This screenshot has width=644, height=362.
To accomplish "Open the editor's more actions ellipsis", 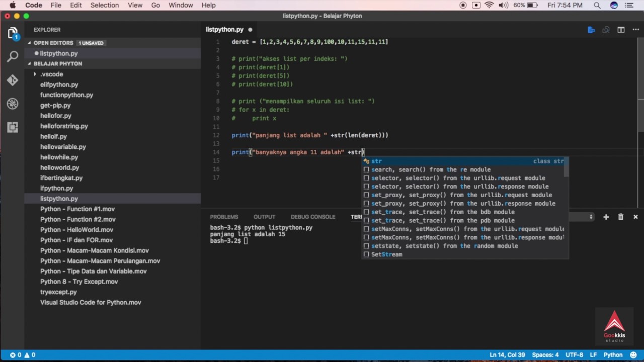I will 635,30.
